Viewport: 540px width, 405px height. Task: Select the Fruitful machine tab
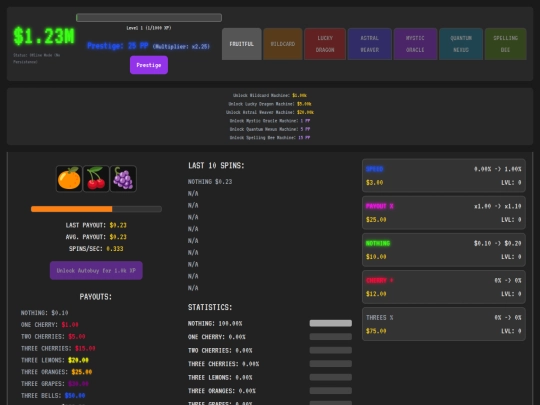point(241,44)
